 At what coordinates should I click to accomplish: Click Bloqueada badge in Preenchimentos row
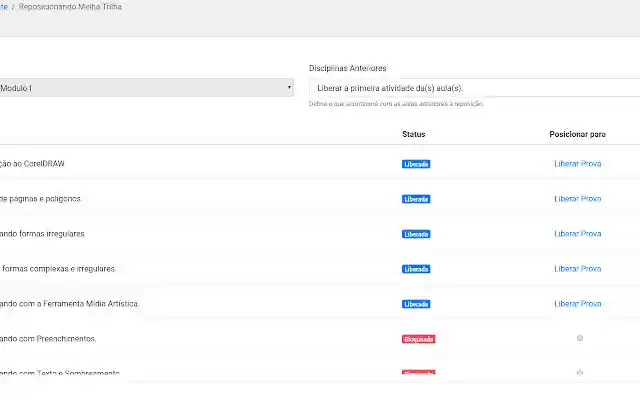[418, 339]
